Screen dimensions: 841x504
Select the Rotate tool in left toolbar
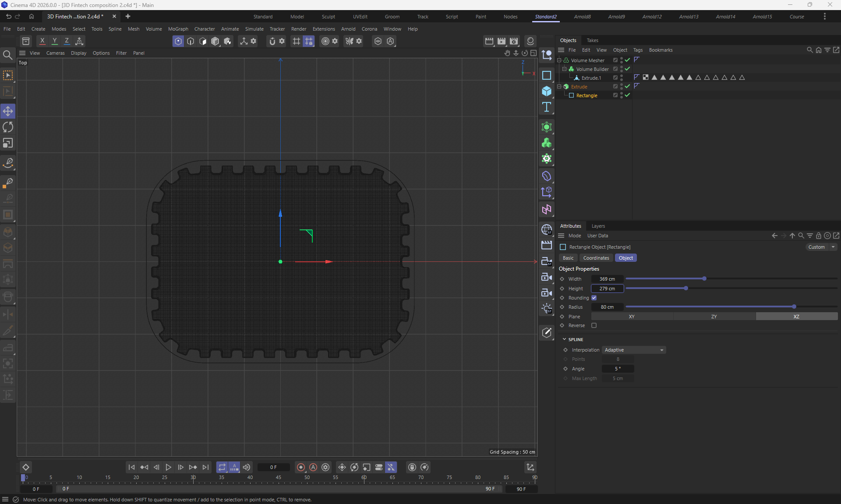[x=8, y=127]
